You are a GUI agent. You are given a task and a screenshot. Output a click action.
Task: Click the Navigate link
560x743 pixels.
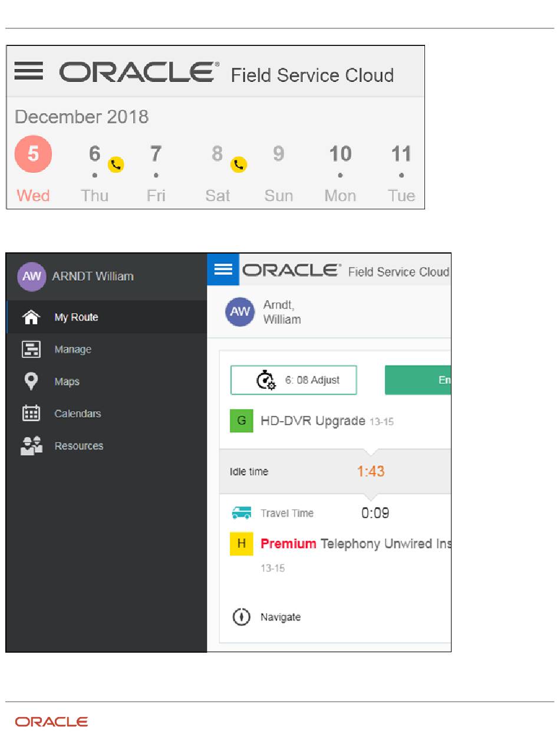(281, 617)
